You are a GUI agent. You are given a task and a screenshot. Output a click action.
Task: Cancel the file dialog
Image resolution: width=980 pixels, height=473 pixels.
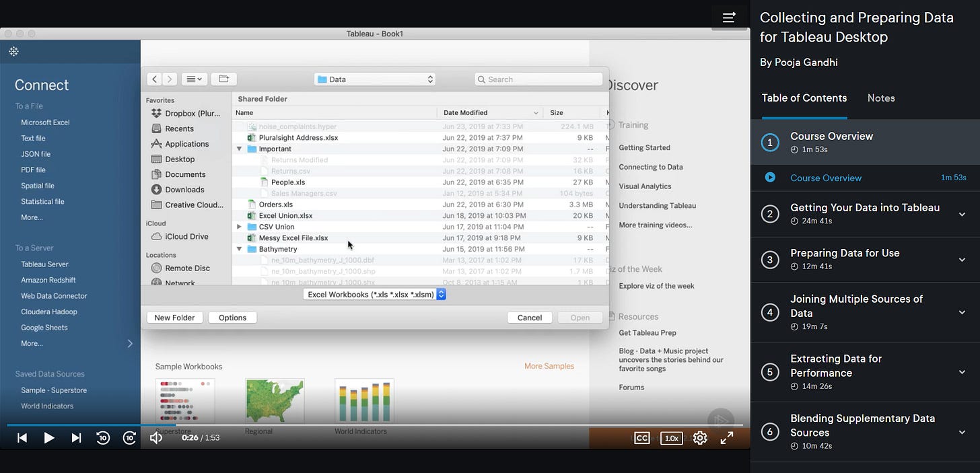530,318
